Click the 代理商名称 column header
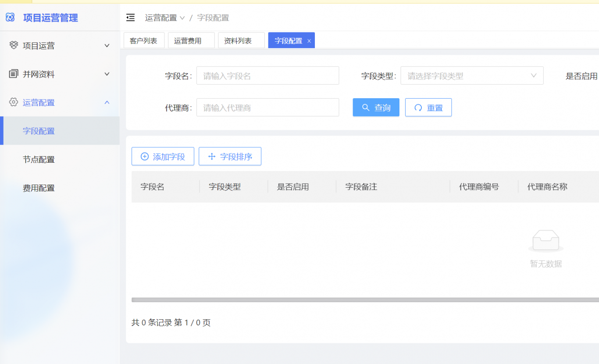This screenshot has width=599, height=364. 547,187
